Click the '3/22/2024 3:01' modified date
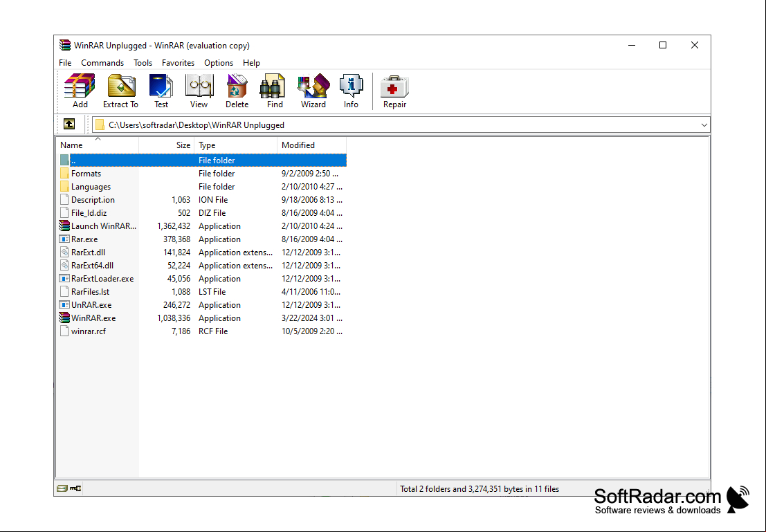Screen dimensions: 766x532 [311, 318]
